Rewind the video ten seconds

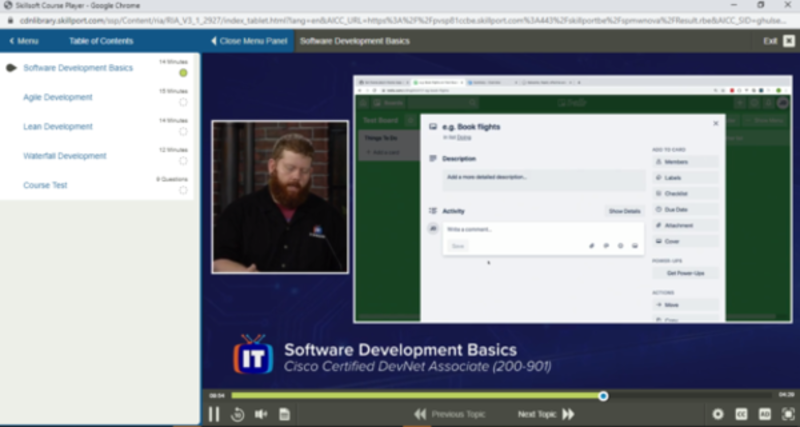(x=237, y=414)
